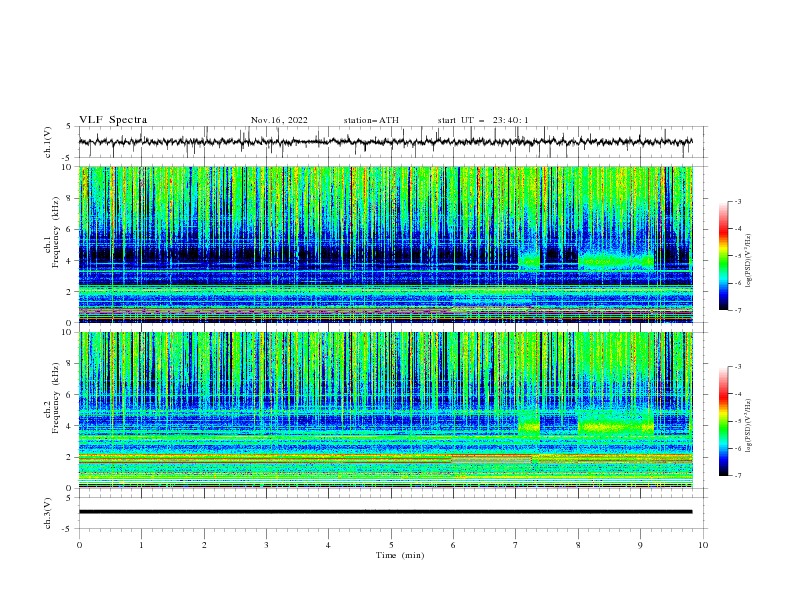Click the ch.1 voltage waveform trace
This screenshot has width=792, height=612.
385,142
